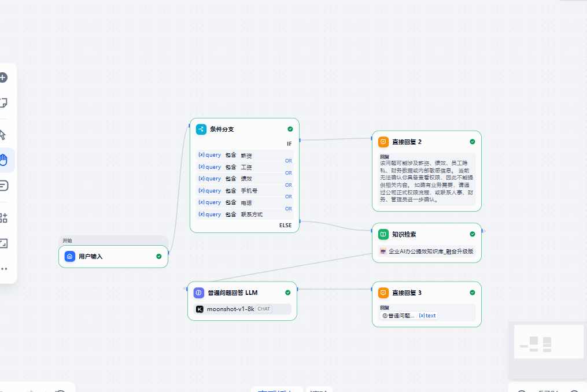Click the 条件分支 node title
This screenshot has height=392, width=587.
[x=222, y=129]
